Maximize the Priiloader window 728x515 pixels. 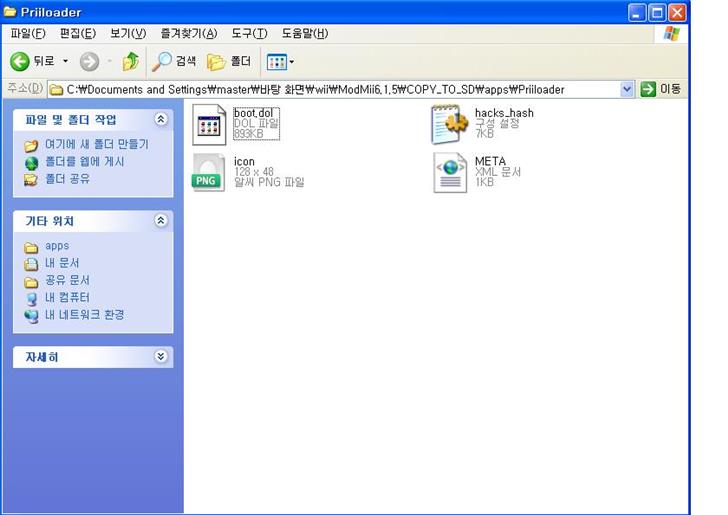(657, 12)
